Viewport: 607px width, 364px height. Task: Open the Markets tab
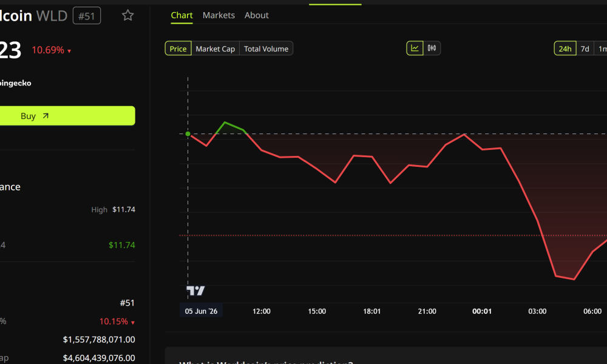pyautogui.click(x=219, y=15)
